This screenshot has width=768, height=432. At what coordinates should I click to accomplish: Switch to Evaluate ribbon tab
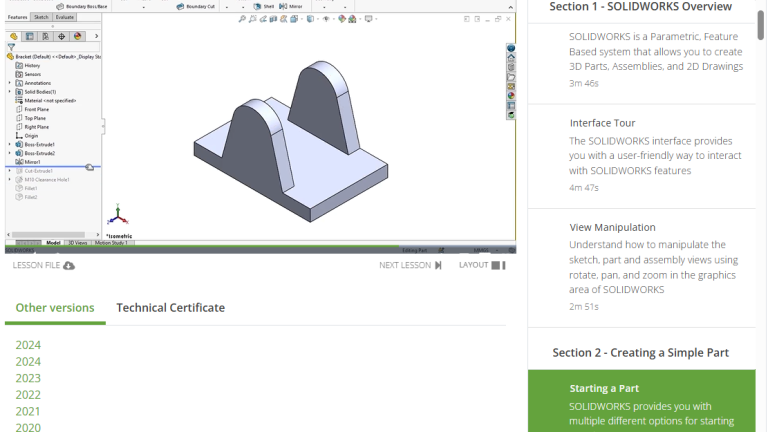pos(65,17)
